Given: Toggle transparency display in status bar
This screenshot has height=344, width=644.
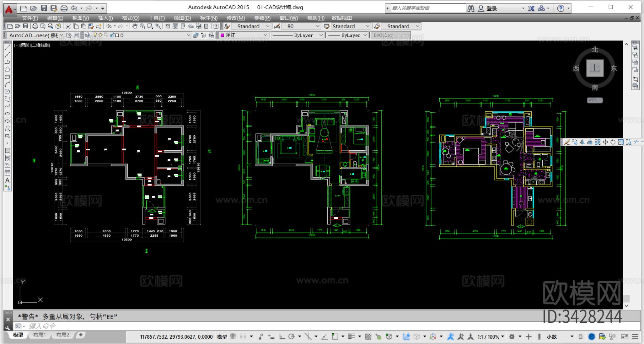Looking at the screenshot, I should tap(368, 336).
